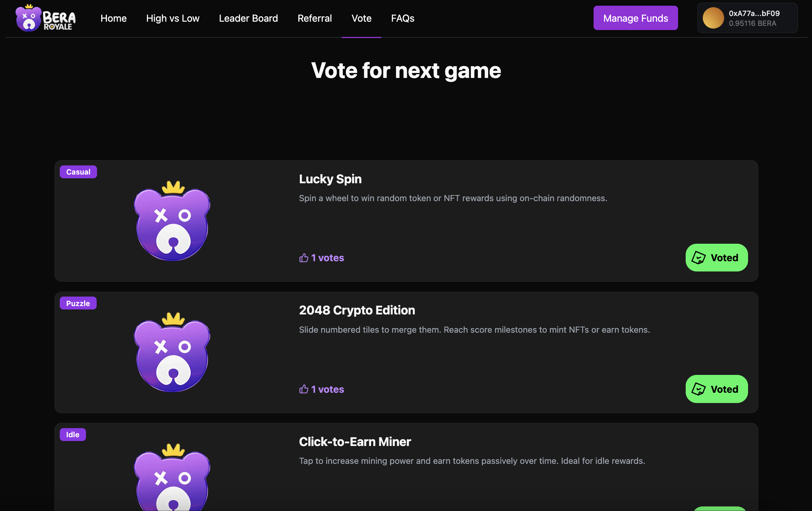Click the Casual category badge
This screenshot has height=511, width=812.
point(78,171)
